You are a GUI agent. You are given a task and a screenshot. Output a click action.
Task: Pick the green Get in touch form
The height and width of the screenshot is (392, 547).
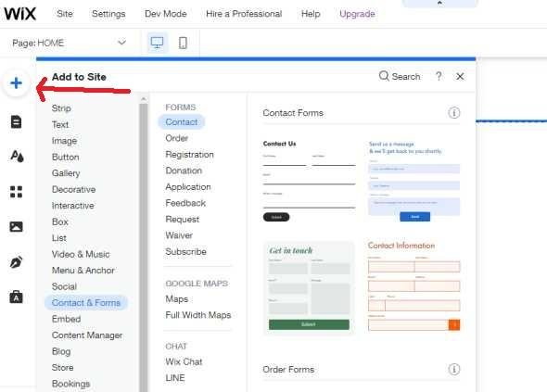pyautogui.click(x=309, y=287)
